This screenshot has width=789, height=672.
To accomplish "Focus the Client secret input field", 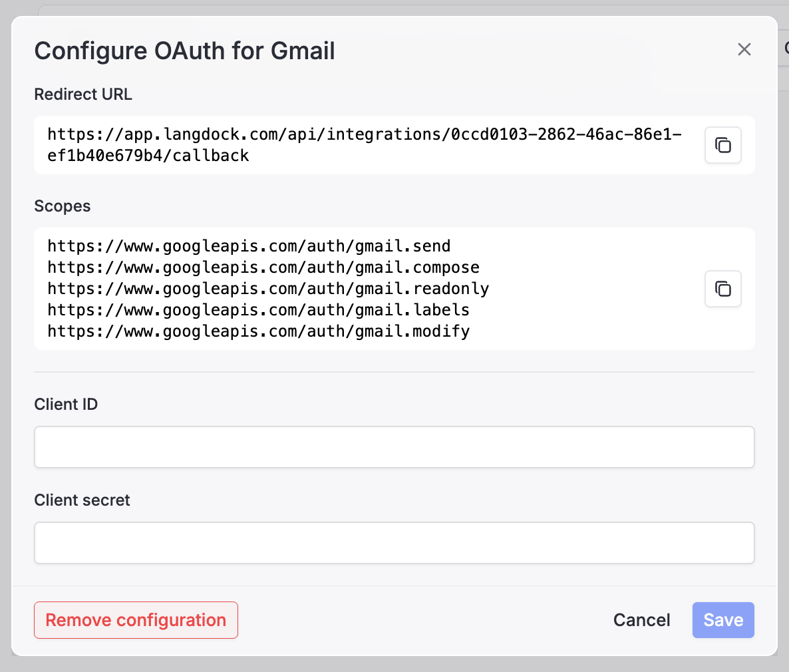I will coord(394,543).
